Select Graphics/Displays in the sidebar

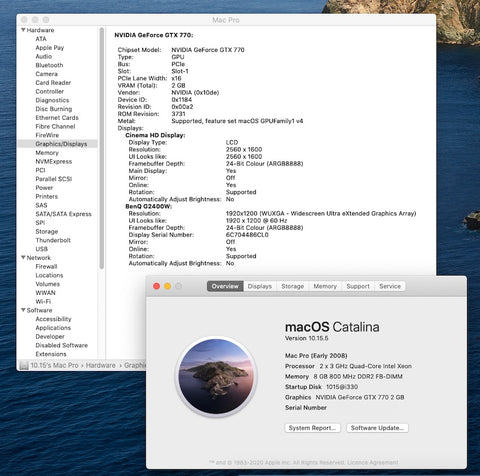click(x=61, y=144)
